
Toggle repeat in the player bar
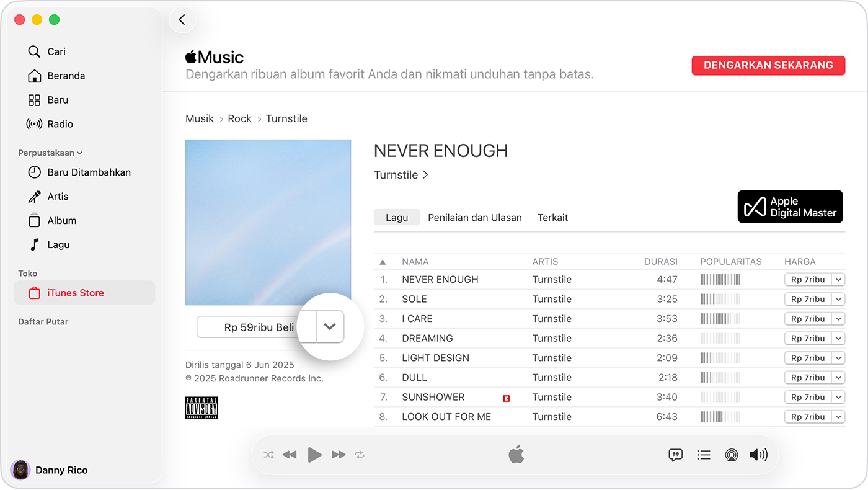[x=360, y=455]
